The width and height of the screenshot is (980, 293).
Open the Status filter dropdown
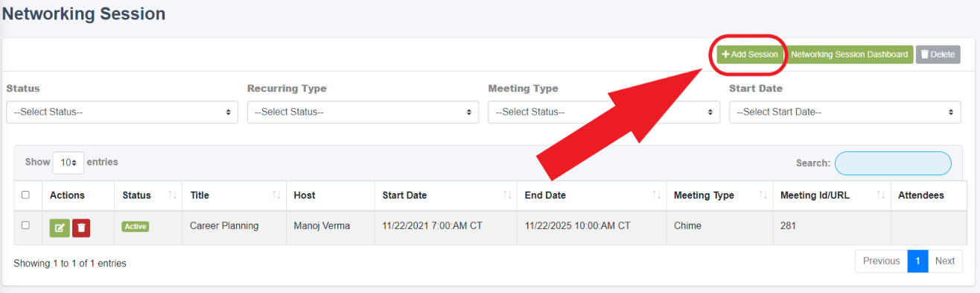click(122, 112)
